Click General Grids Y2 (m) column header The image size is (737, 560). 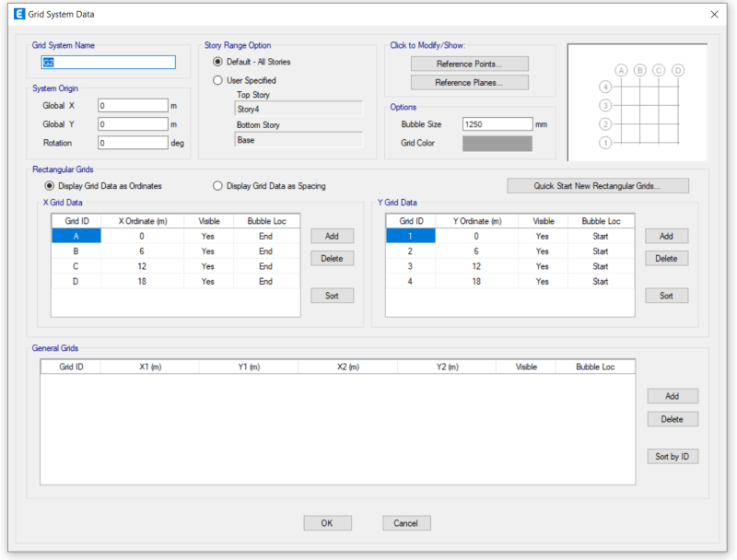(x=447, y=367)
